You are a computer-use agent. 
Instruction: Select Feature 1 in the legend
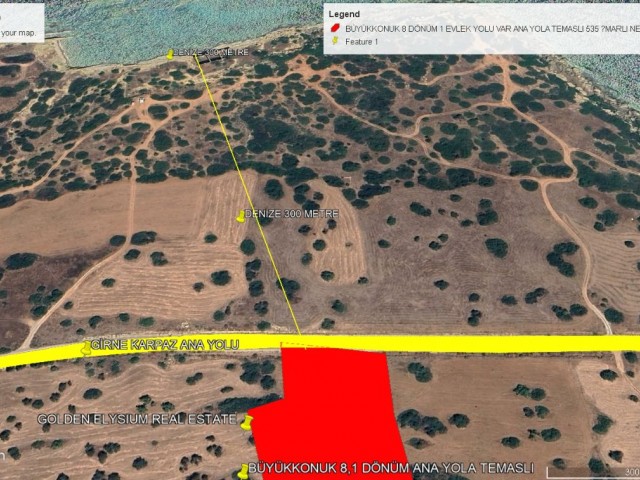coord(361,42)
